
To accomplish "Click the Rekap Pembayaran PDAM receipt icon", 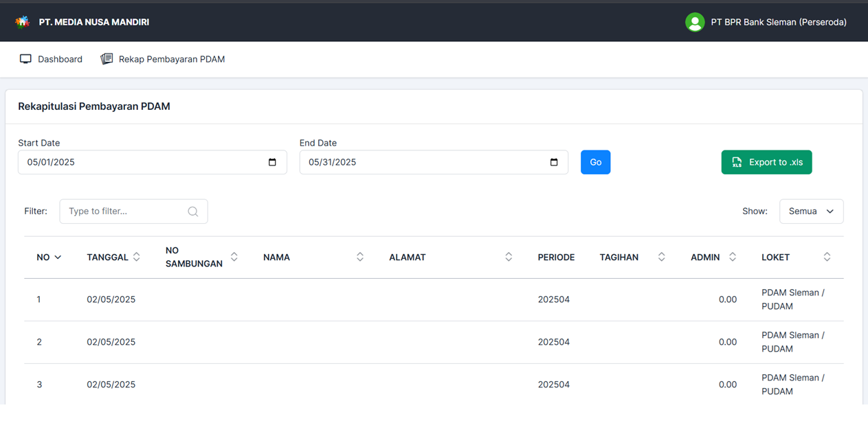I will pos(107,58).
